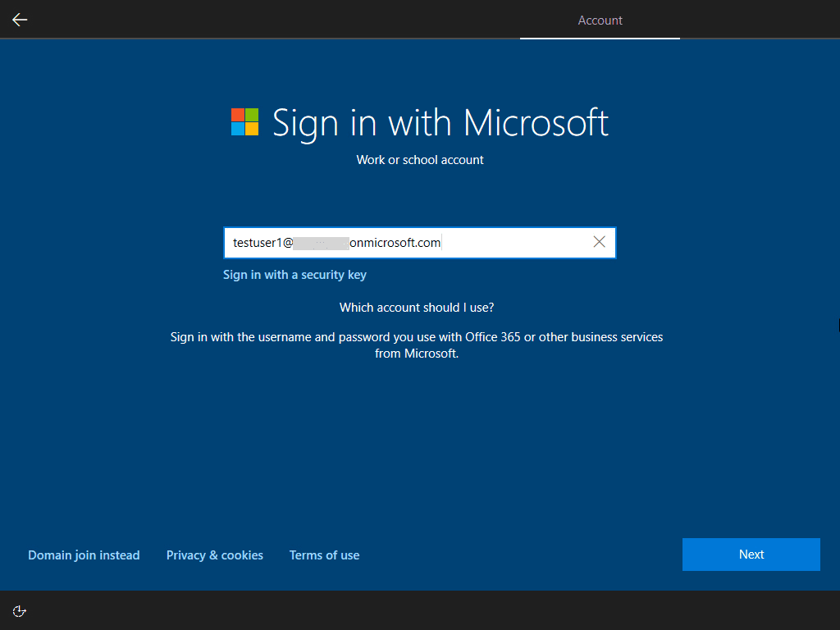Open Terms of use link
840x630 pixels.
pos(324,555)
